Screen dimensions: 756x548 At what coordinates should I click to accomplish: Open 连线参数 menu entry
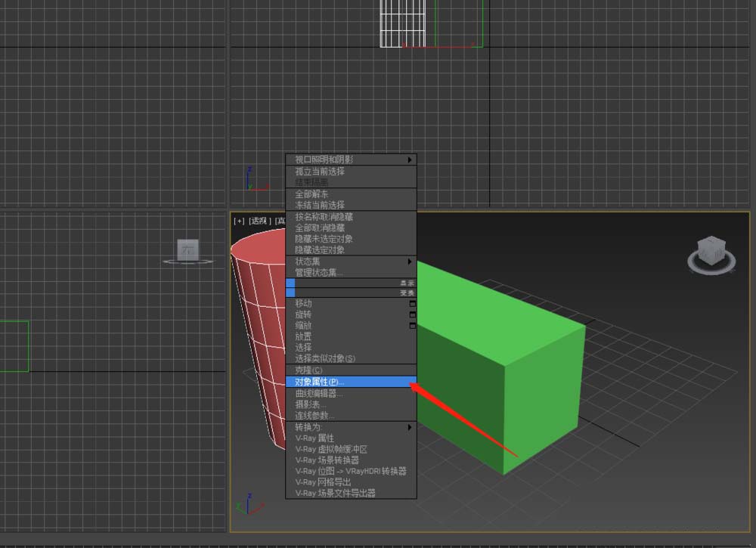[351, 416]
